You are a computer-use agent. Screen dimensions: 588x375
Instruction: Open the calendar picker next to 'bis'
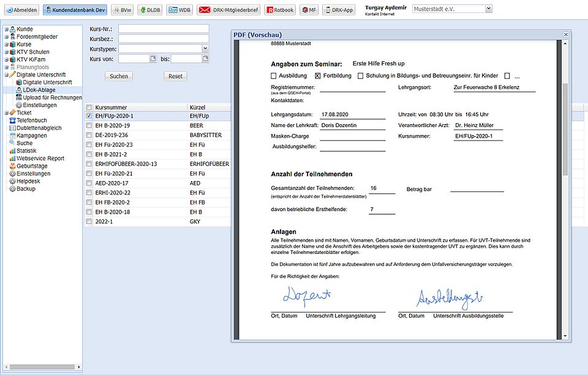pyautogui.click(x=206, y=59)
